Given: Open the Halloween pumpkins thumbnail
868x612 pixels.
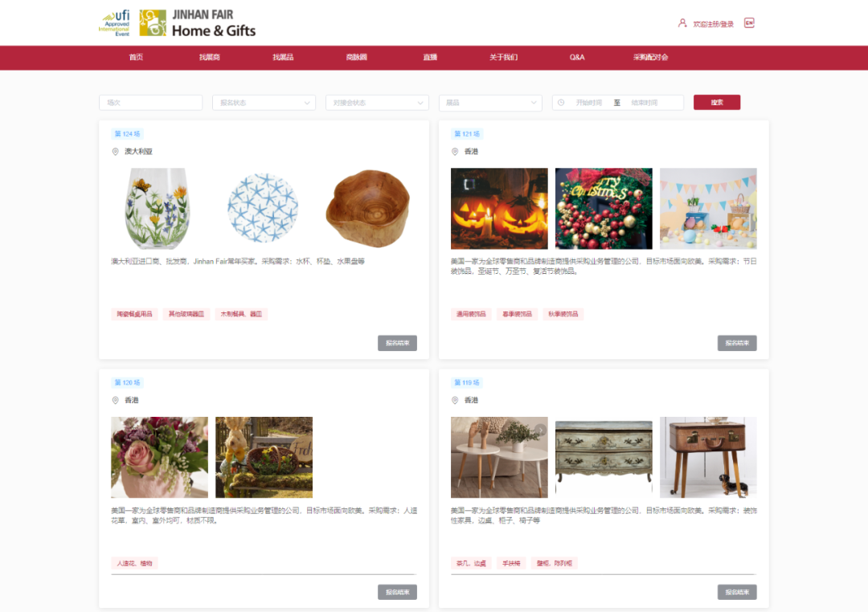Looking at the screenshot, I should 499,209.
